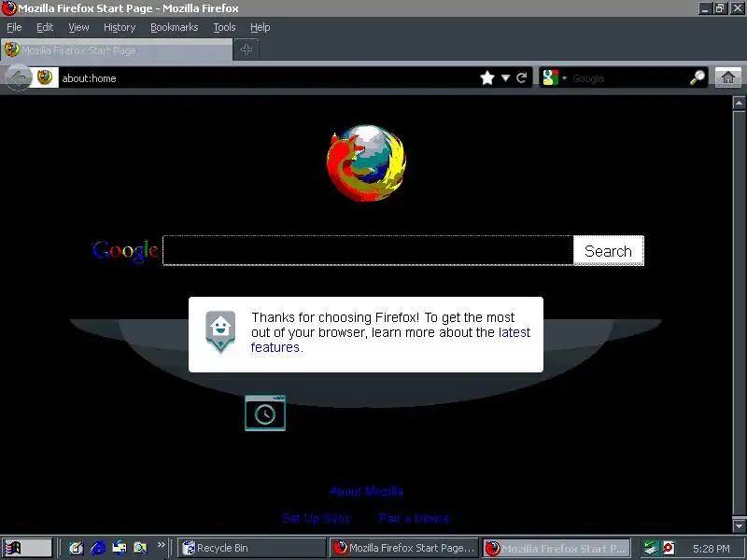Image resolution: width=747 pixels, height=560 pixels.
Task: Click the 5:28 PM clock
Action: pyautogui.click(x=711, y=549)
